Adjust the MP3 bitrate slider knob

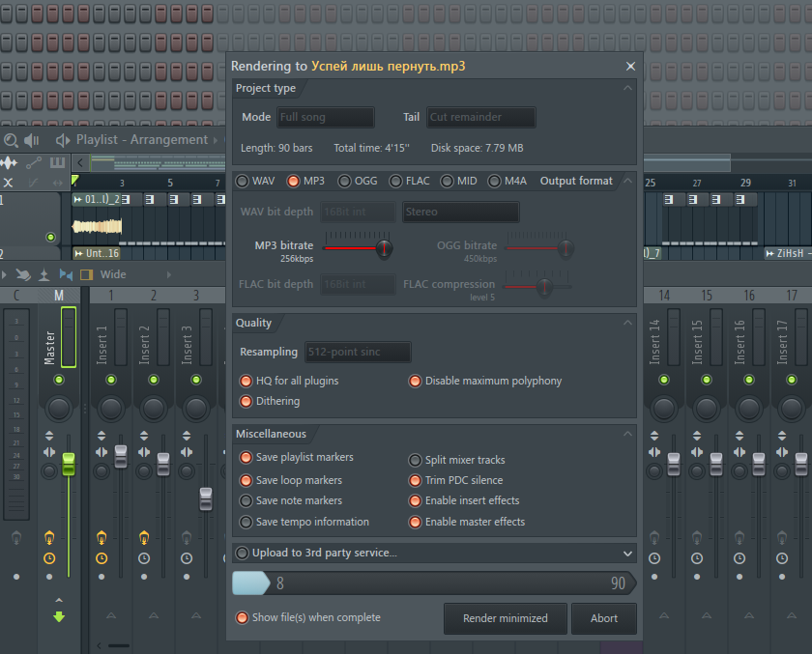pos(385,248)
